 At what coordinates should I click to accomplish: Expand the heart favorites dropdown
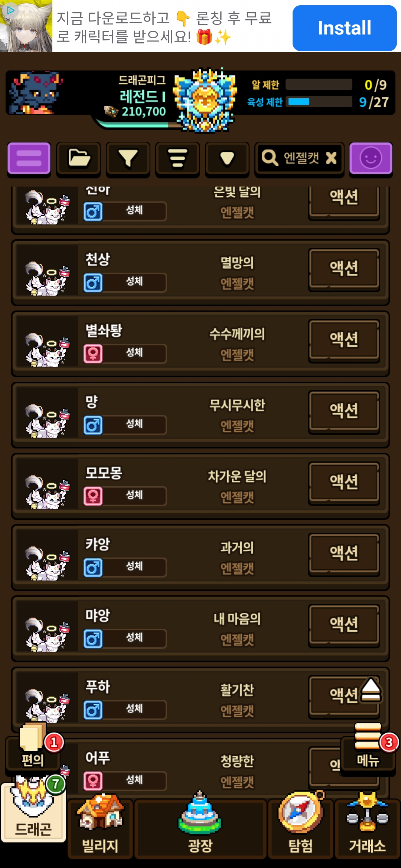(x=227, y=158)
